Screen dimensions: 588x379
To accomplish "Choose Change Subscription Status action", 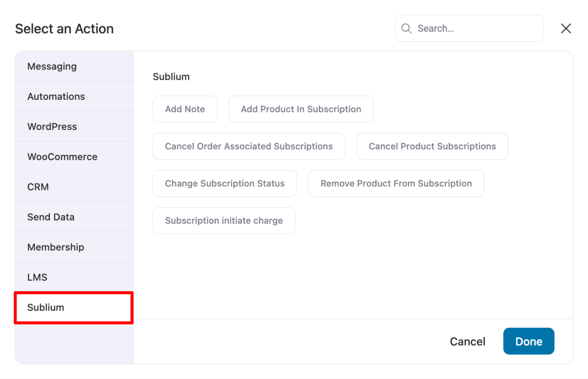I will (224, 183).
